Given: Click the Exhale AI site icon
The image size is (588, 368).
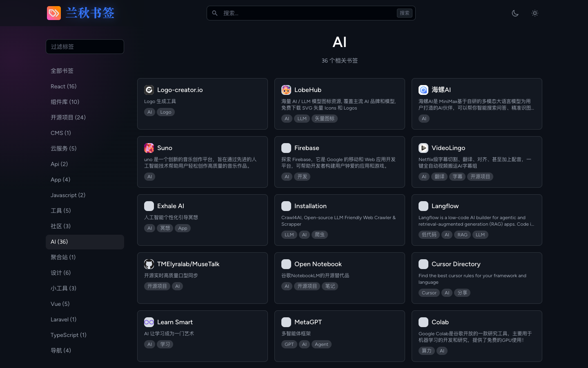Looking at the screenshot, I should point(149,206).
